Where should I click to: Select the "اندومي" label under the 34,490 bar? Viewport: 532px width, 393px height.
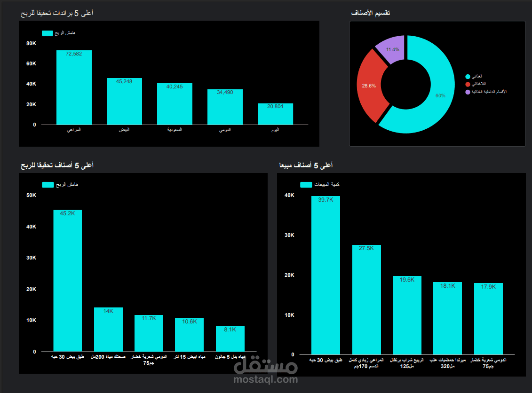click(x=225, y=130)
